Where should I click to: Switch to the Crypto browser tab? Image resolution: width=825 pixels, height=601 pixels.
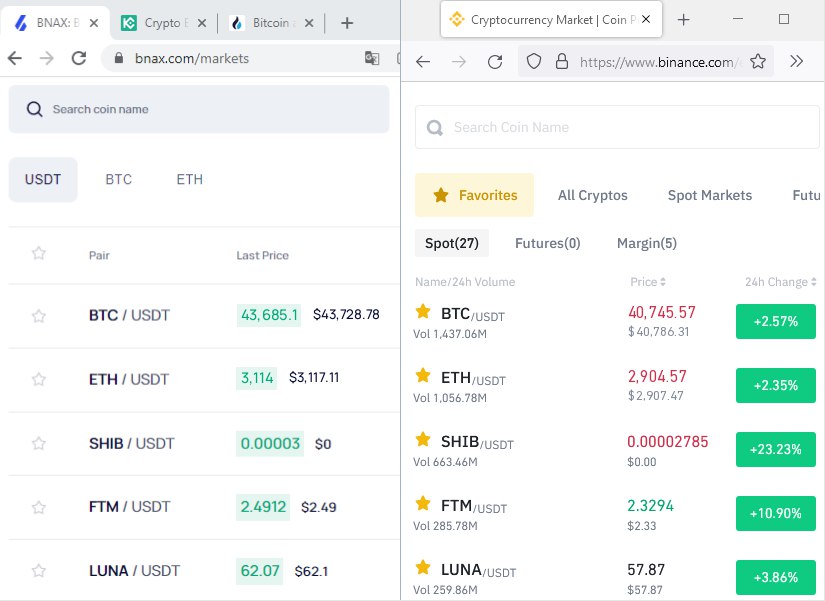[163, 23]
